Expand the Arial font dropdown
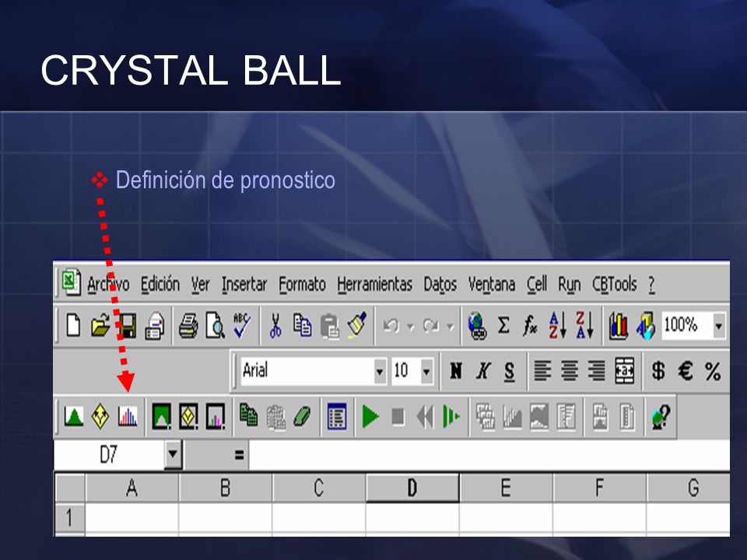Viewport: 747px width, 560px height. (380, 371)
